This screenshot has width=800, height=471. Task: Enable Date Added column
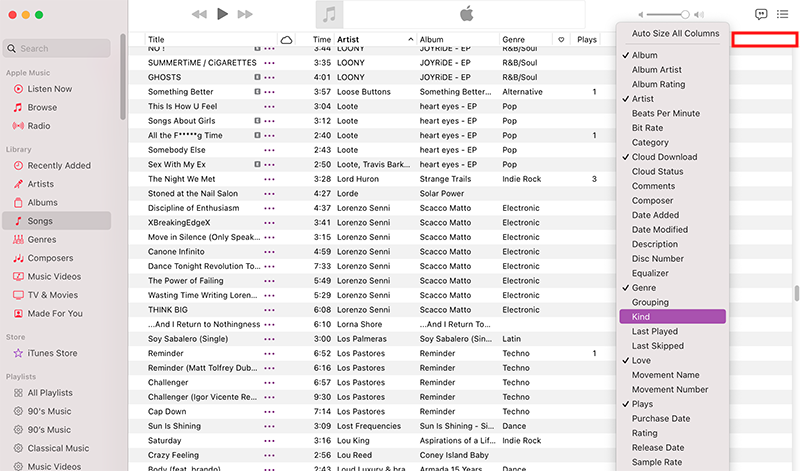[x=672, y=215]
